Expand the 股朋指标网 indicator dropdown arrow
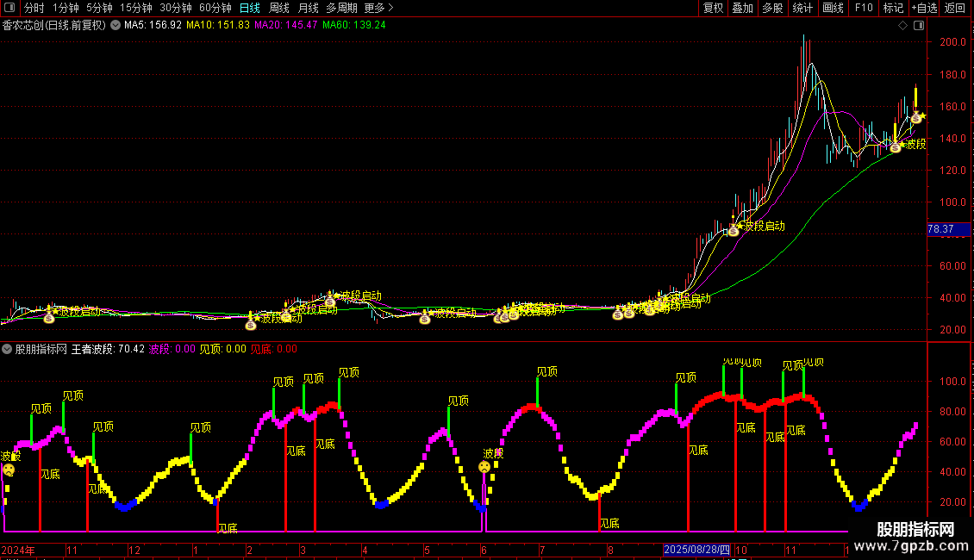 (x=8, y=349)
